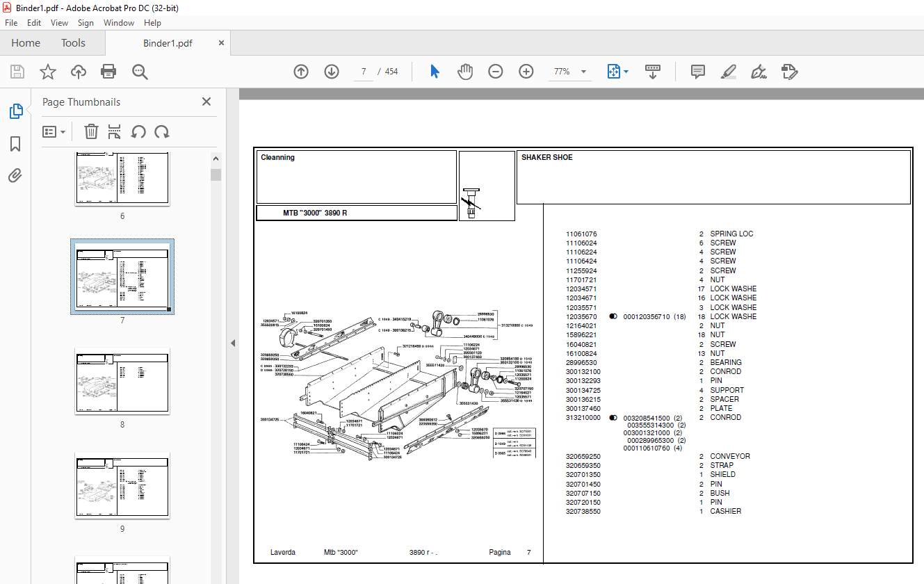Image resolution: width=924 pixels, height=584 pixels.
Task: Click the 77% zoom value field
Action: (562, 72)
